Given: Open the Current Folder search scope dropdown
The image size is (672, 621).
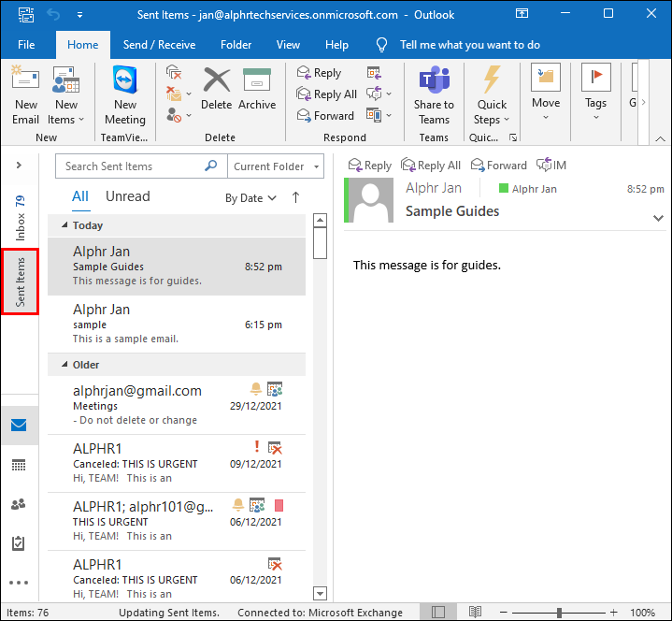Looking at the screenshot, I should pyautogui.click(x=275, y=166).
